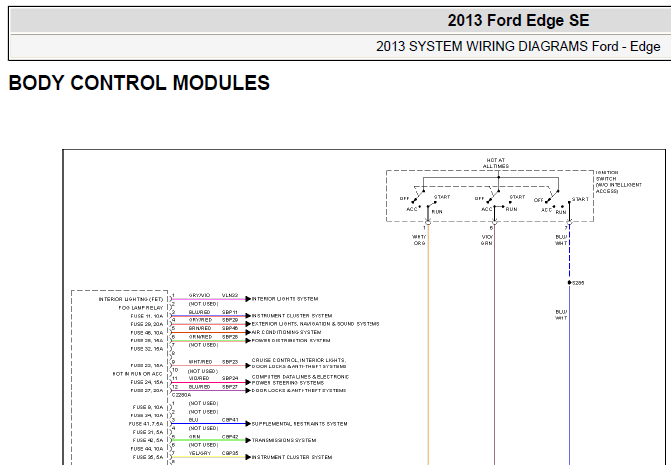Click the "GRN/RED" wire label
This screenshot has width=671, height=465.
pos(200,337)
